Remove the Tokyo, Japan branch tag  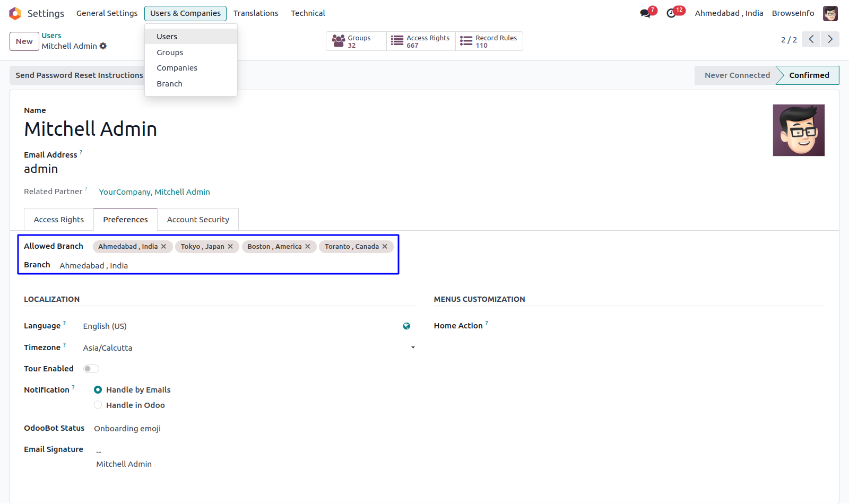tap(230, 247)
